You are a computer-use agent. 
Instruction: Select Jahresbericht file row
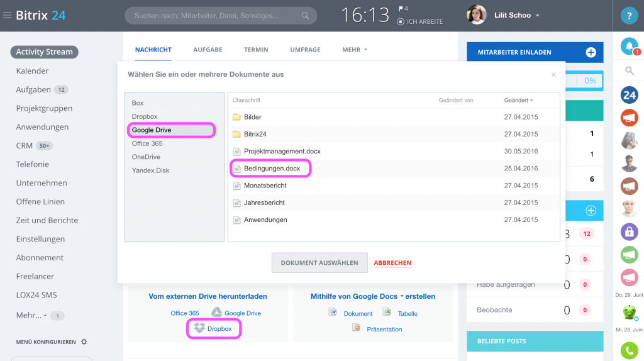(394, 203)
